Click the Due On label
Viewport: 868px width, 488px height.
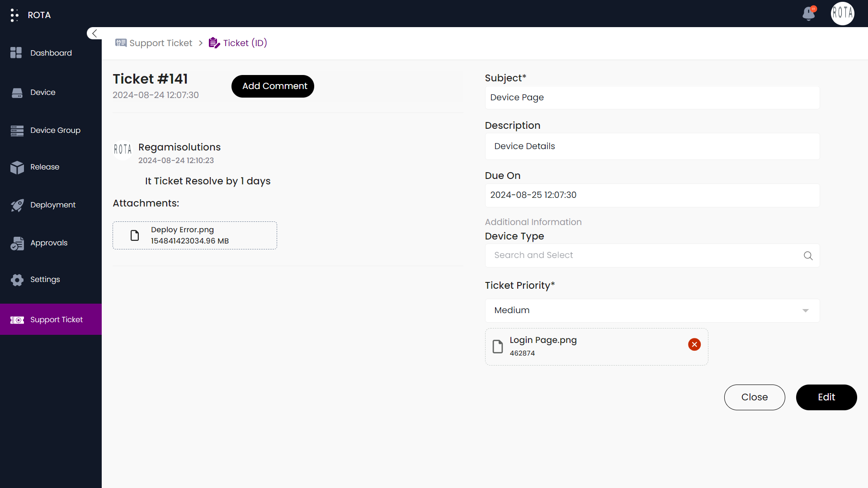pos(503,176)
